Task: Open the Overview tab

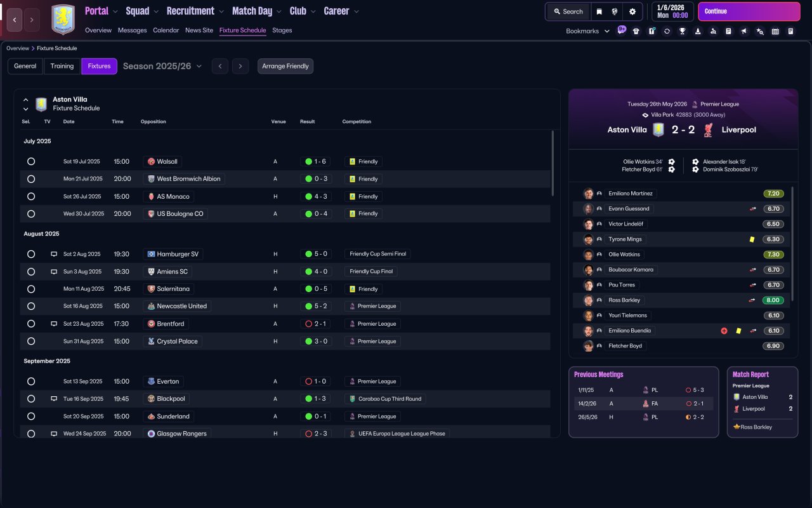Action: tap(98, 30)
